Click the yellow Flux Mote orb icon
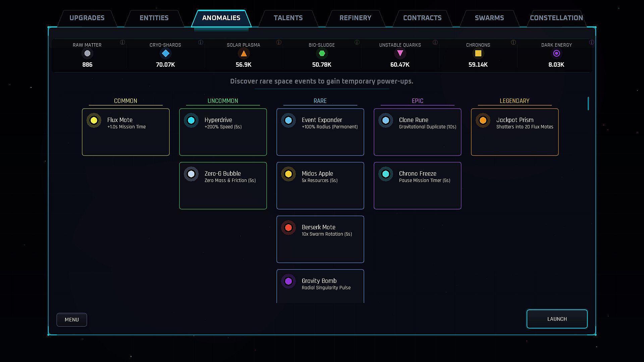Image resolution: width=644 pixels, height=362 pixels. [x=94, y=120]
